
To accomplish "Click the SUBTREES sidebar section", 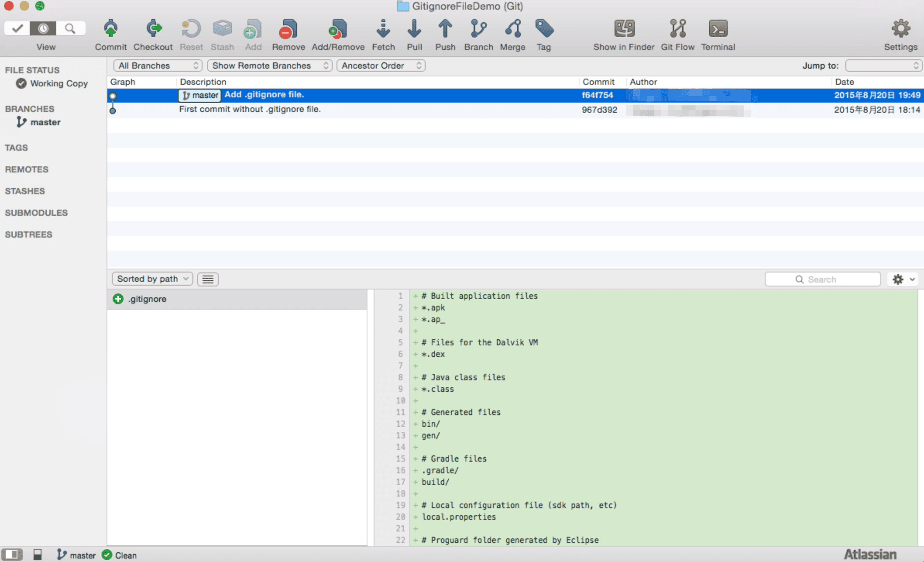I will (28, 234).
